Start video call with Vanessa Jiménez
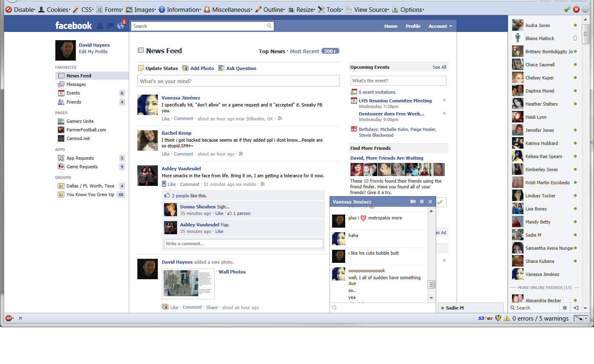 tap(413, 201)
